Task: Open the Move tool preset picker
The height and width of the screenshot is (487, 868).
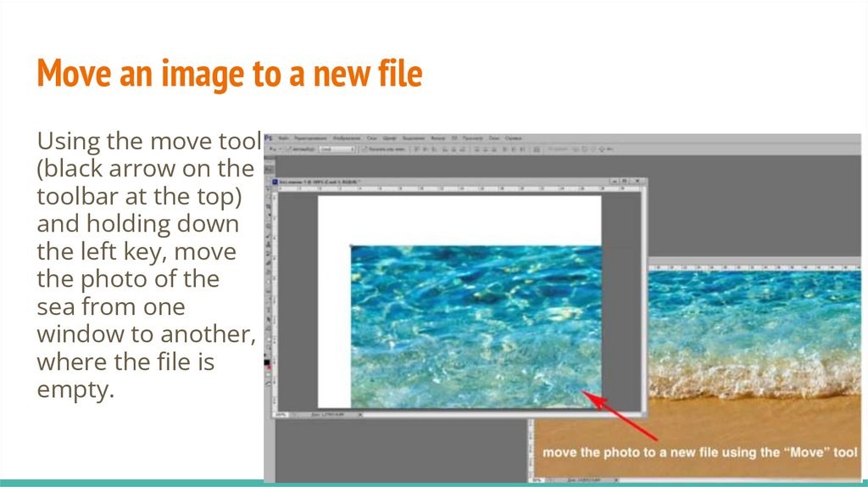Action: tap(275, 149)
